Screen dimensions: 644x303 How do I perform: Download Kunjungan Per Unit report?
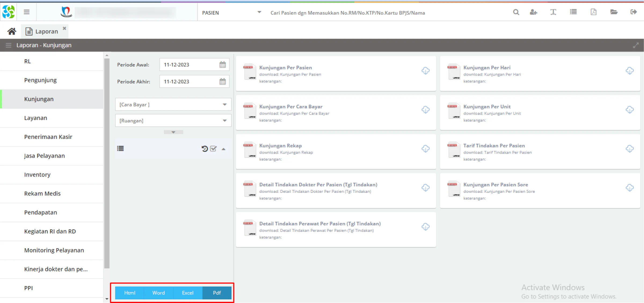click(630, 109)
